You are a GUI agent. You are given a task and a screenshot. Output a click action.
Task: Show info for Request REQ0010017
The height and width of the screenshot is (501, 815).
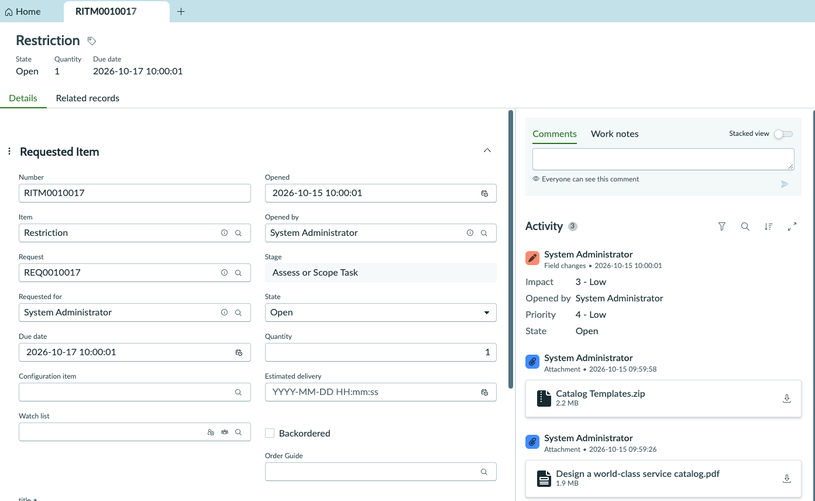224,272
